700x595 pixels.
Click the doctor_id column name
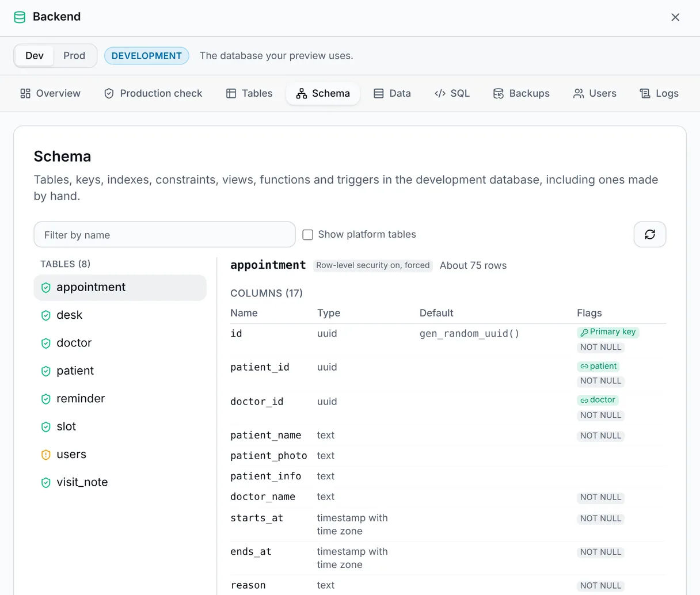[x=257, y=402]
